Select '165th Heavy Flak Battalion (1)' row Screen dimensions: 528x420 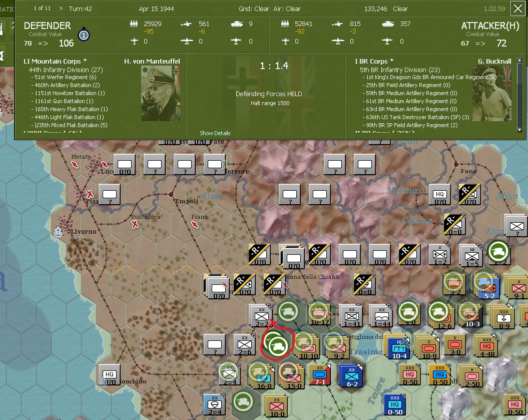tap(70, 109)
